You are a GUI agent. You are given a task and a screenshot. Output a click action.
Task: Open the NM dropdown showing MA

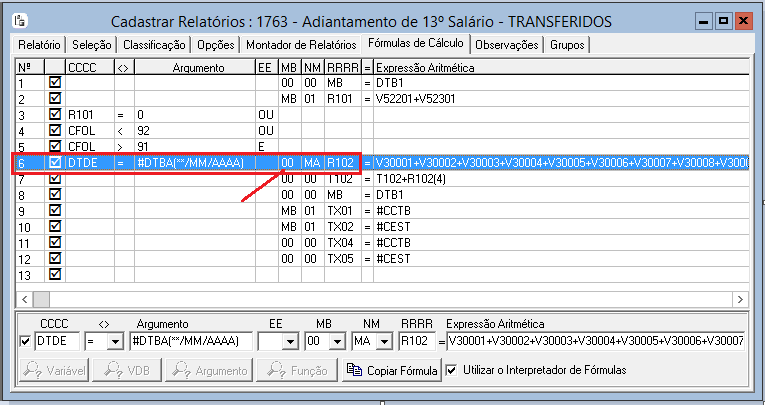pyautogui.click(x=385, y=342)
